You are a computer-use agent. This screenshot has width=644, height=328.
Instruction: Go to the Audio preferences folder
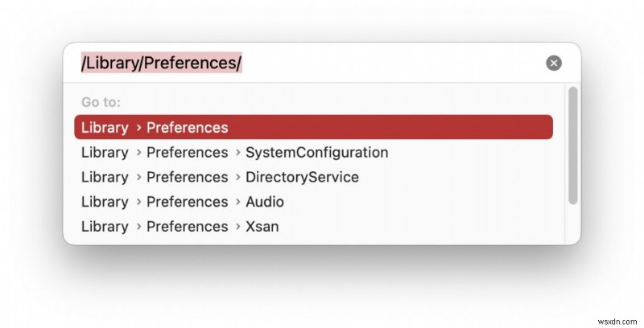point(264,202)
